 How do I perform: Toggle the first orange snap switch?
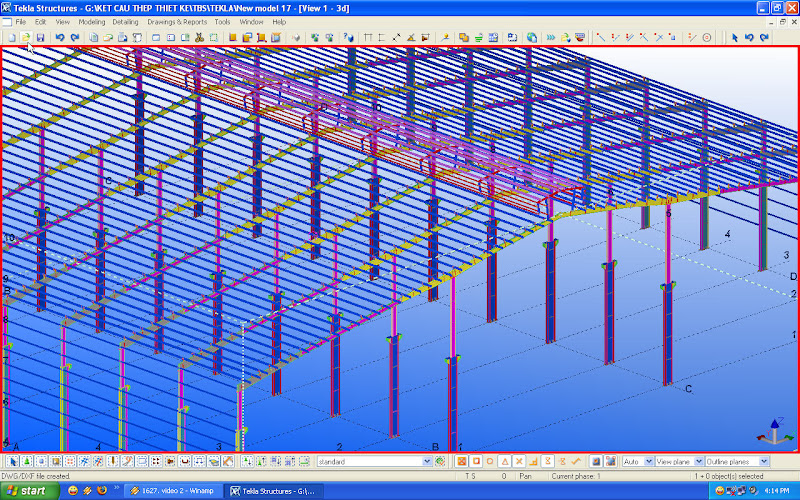coord(461,461)
